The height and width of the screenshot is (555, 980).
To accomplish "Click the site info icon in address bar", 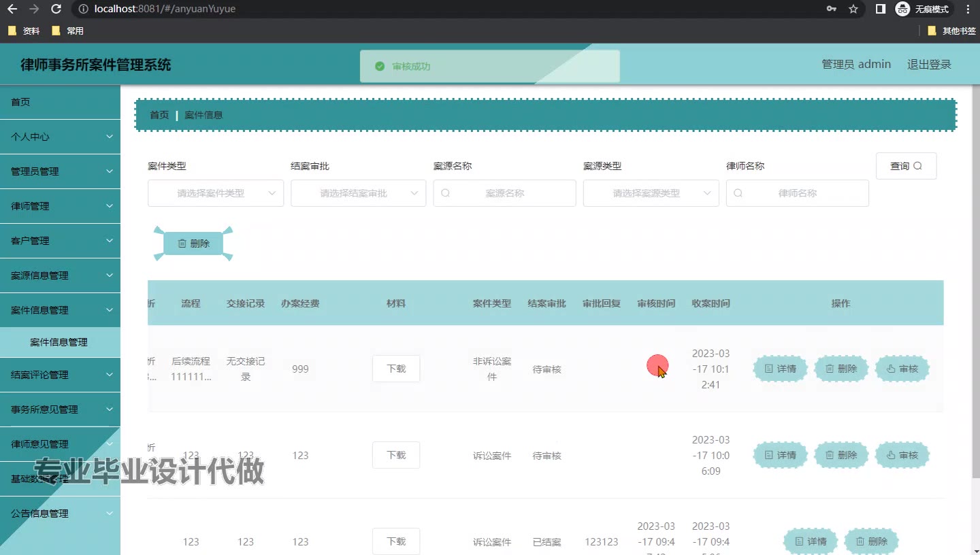I will pos(83,9).
